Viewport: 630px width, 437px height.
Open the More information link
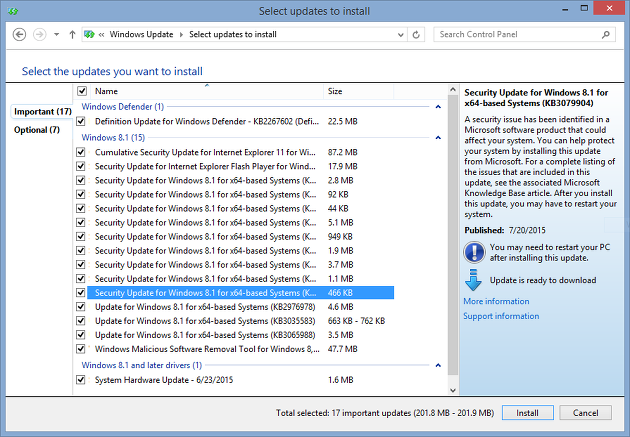click(x=496, y=301)
